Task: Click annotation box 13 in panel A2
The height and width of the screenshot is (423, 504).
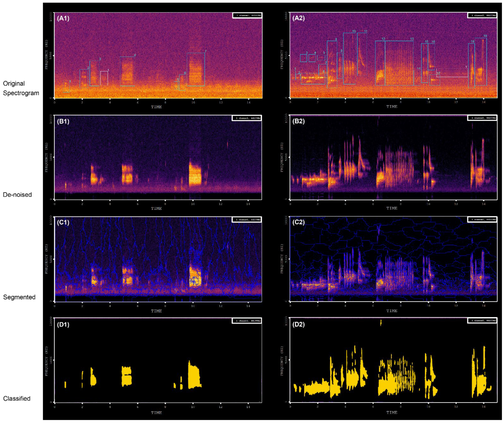Action: click(399, 63)
